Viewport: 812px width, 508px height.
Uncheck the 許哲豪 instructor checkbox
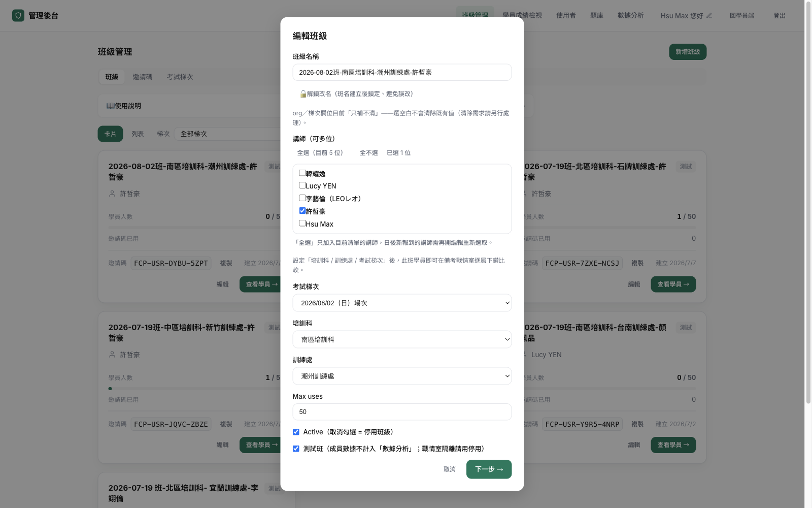[302, 211]
